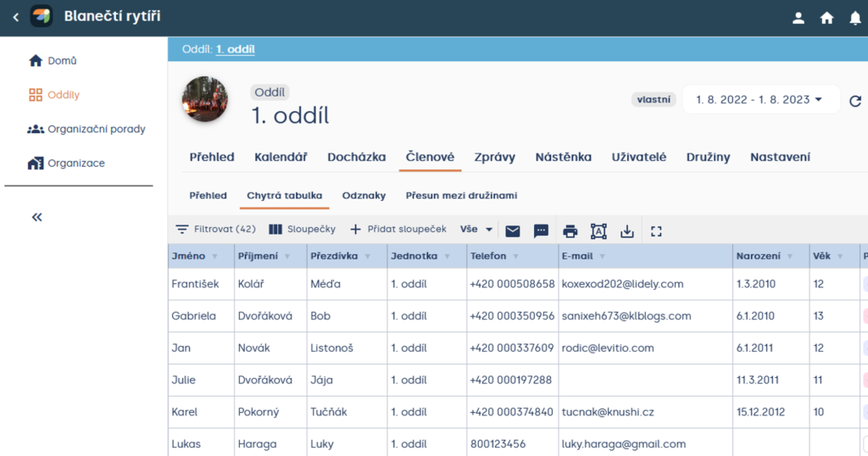Screen dimensions: 868x456
Task: Open the Přehled sub-tab under Členové
Action: tap(209, 195)
